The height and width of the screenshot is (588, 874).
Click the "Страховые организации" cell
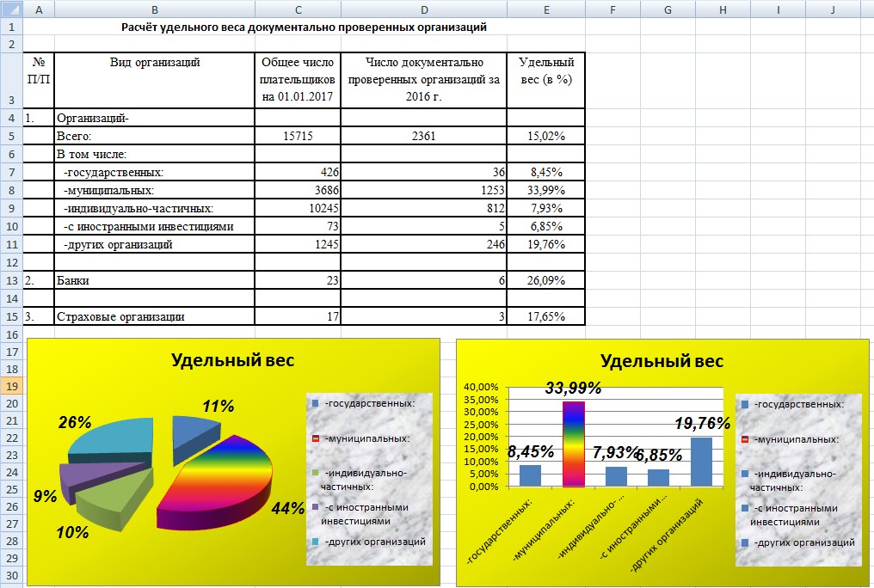(x=154, y=316)
